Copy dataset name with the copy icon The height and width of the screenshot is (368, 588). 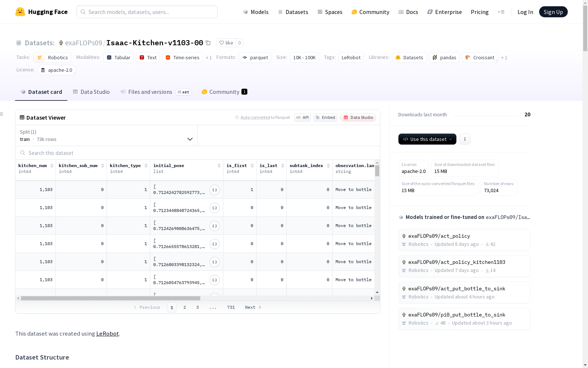[208, 43]
